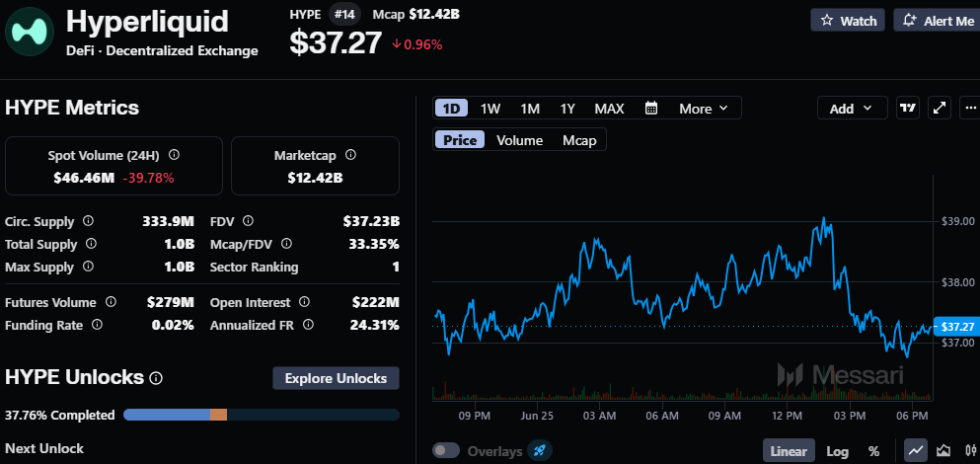Click the bell icon in Alert Me
980x464 pixels.
910,21
